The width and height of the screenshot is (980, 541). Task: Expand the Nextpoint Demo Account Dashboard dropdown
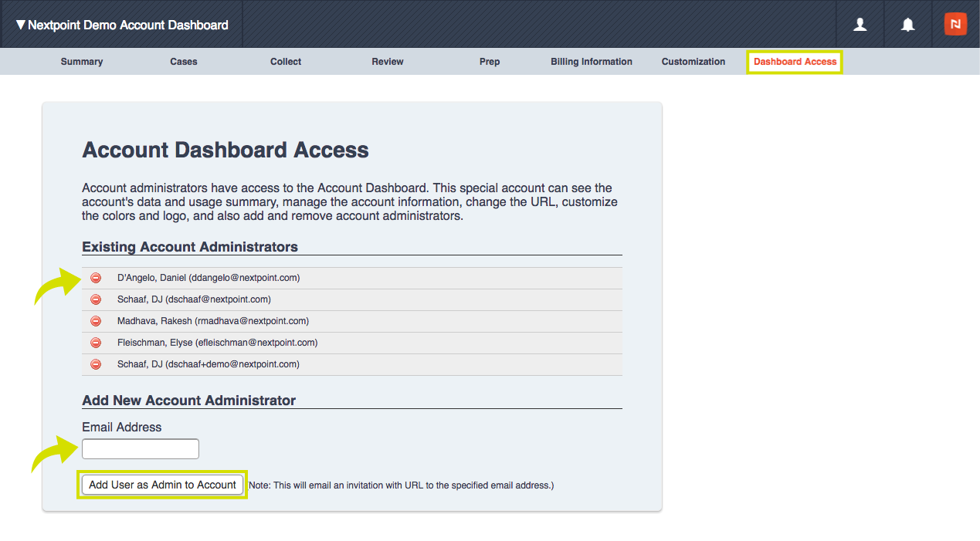122,25
